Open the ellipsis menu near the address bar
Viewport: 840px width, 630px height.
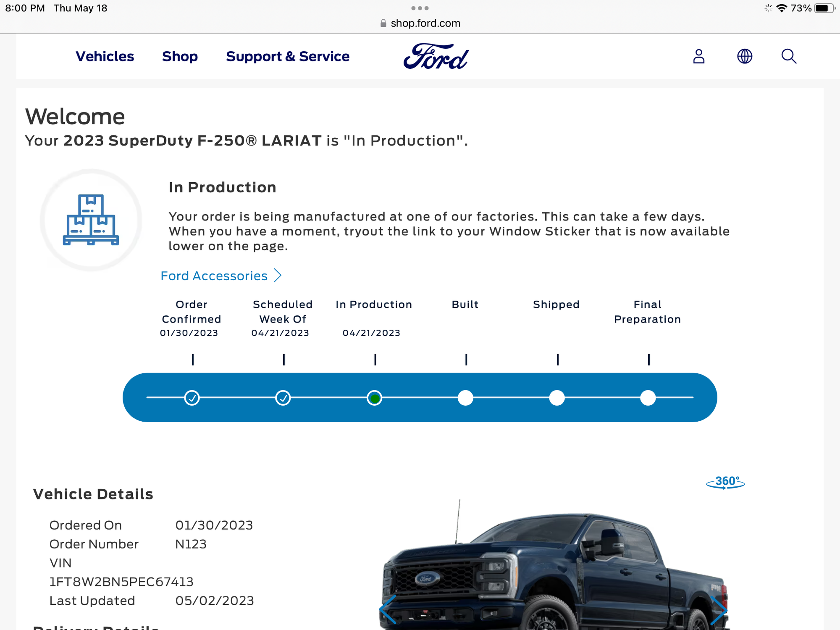(420, 8)
